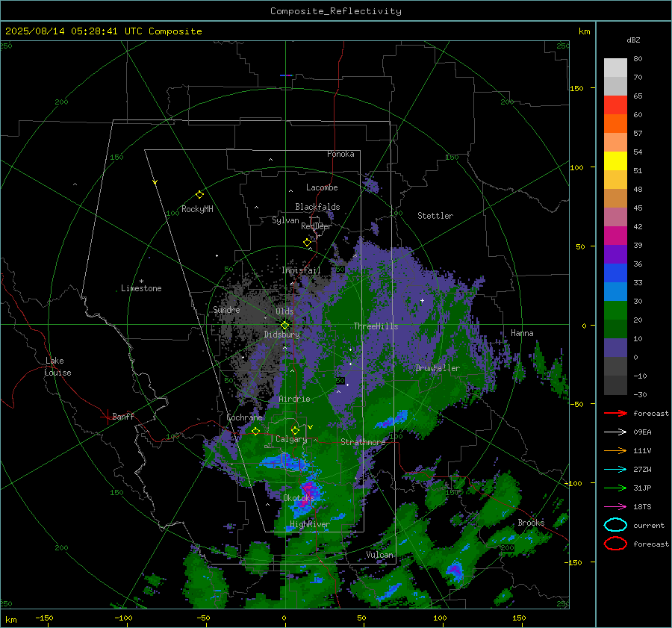
Task: Click the Blackfalds city label
Action: (317, 207)
